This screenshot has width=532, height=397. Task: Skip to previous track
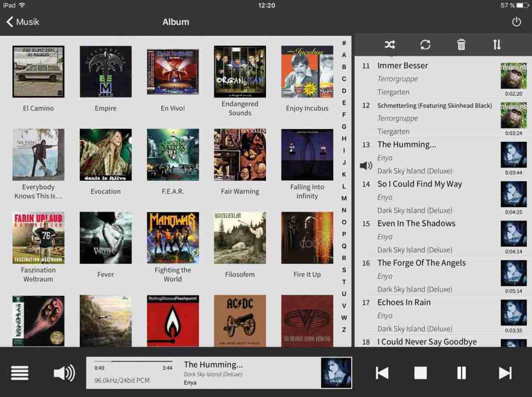tap(382, 373)
